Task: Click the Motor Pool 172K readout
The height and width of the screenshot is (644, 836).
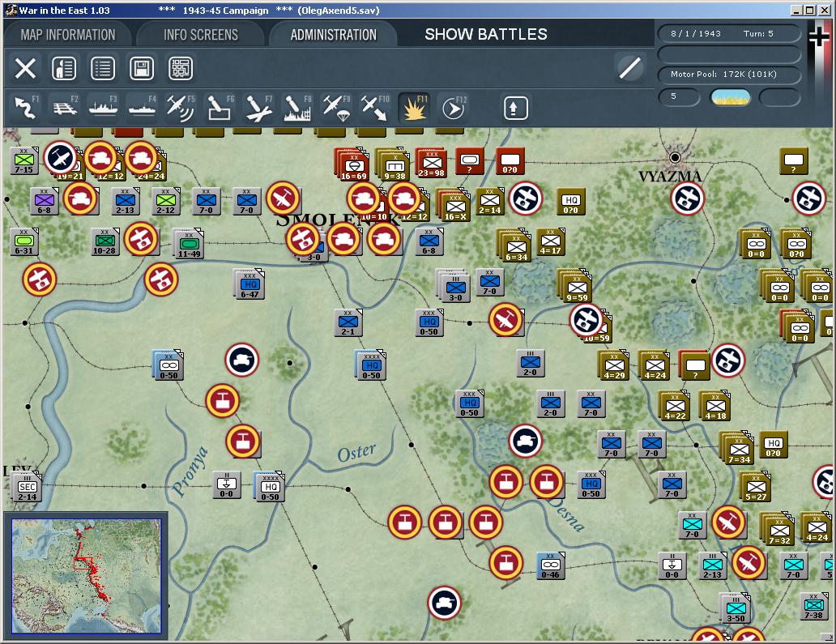Action: click(729, 74)
